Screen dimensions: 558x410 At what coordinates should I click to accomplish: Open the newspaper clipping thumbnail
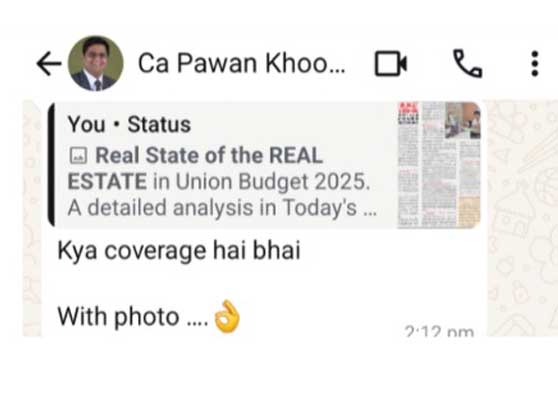coord(439,165)
